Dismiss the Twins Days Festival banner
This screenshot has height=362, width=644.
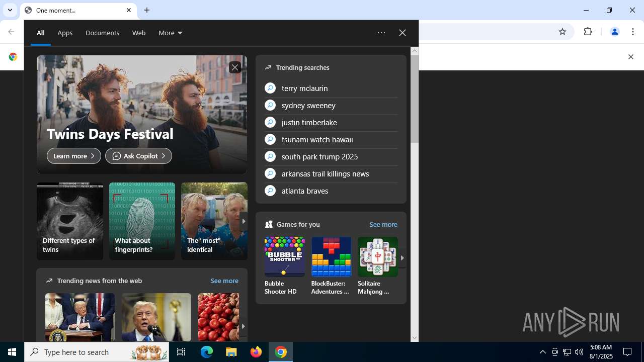click(x=235, y=67)
